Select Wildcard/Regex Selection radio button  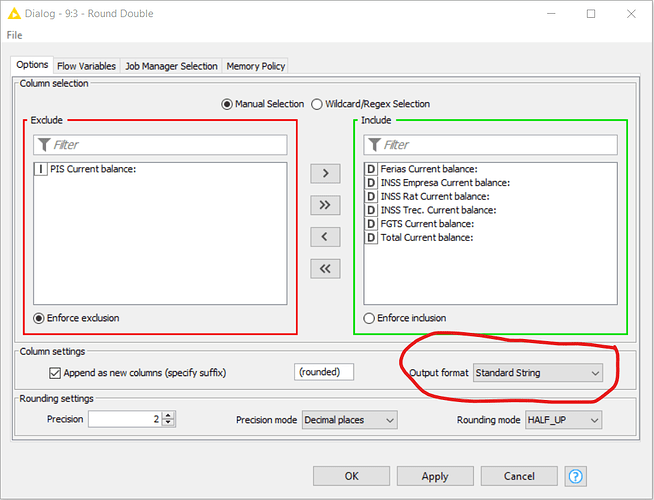pyautogui.click(x=317, y=104)
